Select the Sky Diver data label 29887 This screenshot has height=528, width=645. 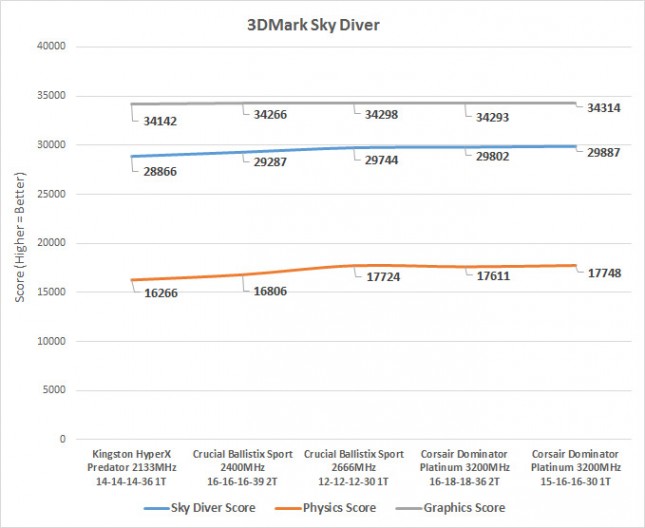pyautogui.click(x=603, y=153)
